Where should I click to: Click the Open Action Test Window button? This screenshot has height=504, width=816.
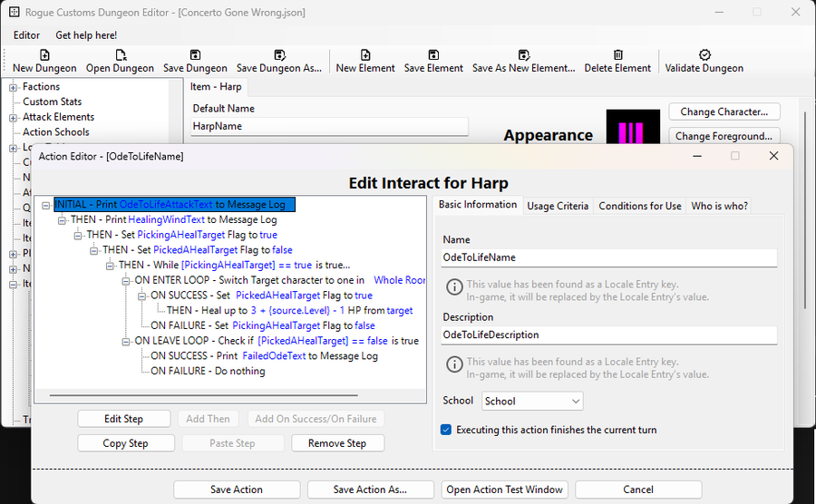(x=504, y=489)
